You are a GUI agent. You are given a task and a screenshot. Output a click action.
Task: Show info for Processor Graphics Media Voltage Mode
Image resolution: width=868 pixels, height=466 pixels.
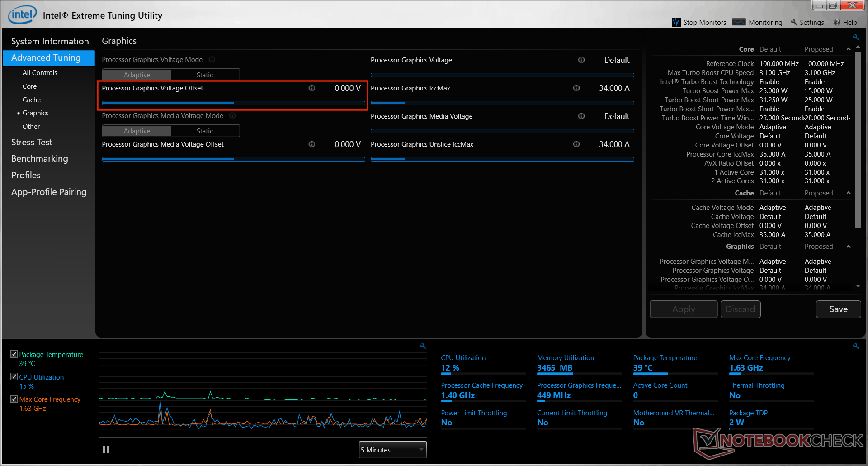[x=232, y=115]
